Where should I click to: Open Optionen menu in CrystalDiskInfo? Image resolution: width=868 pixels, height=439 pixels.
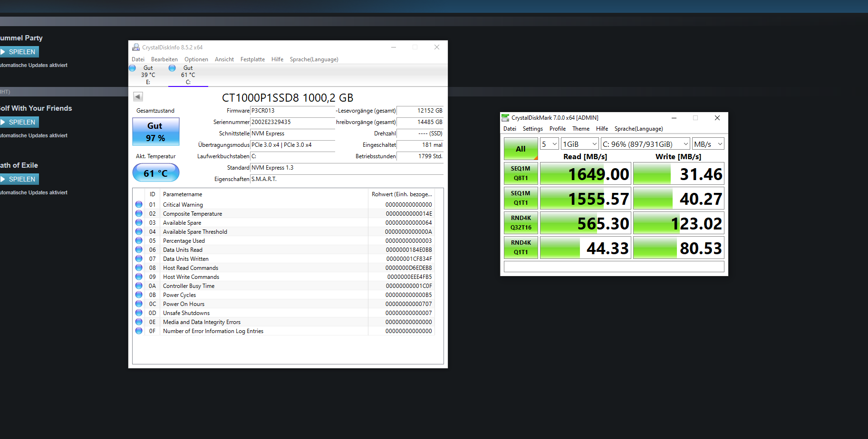(196, 59)
